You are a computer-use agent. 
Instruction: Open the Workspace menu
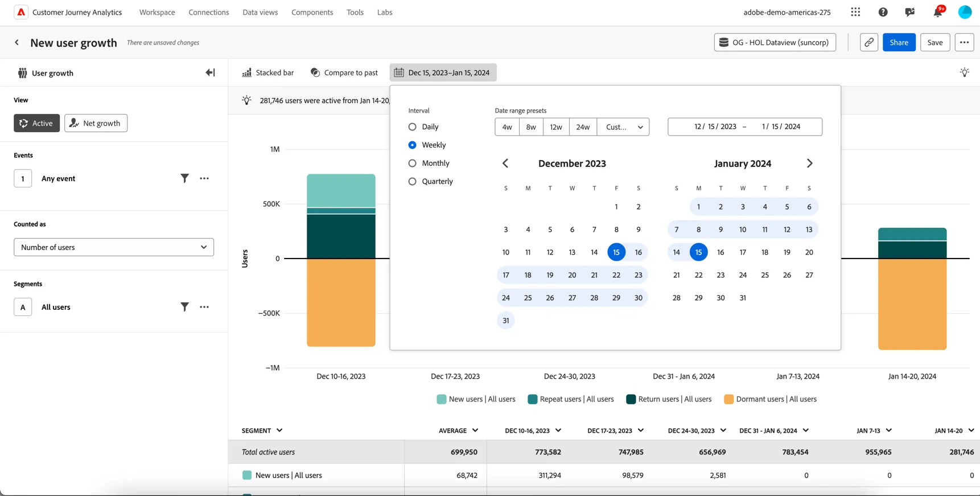coord(157,12)
